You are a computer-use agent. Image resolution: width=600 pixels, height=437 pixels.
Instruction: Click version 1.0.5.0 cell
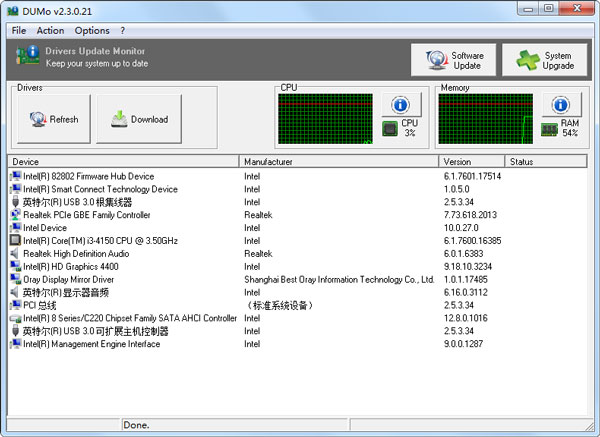click(x=457, y=189)
